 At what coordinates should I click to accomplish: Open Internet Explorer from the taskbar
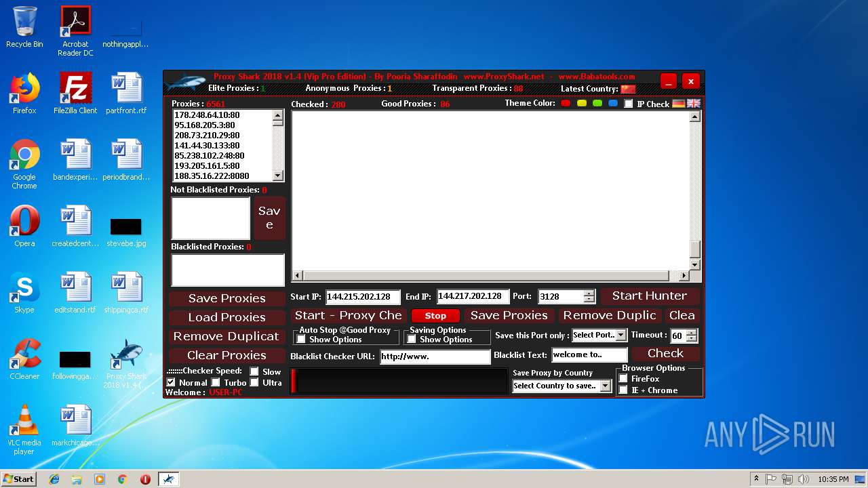(54, 479)
